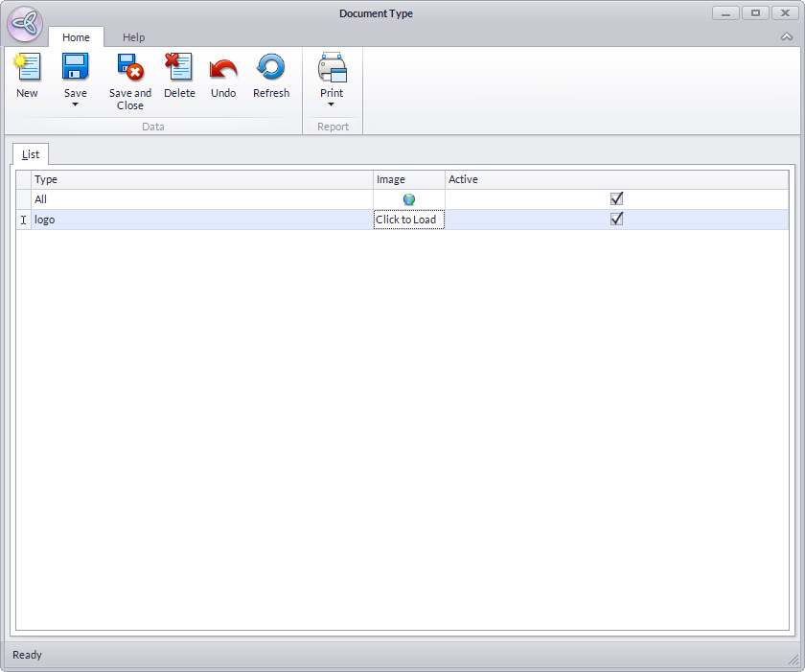Click the Undo arrow icon

click(223, 68)
